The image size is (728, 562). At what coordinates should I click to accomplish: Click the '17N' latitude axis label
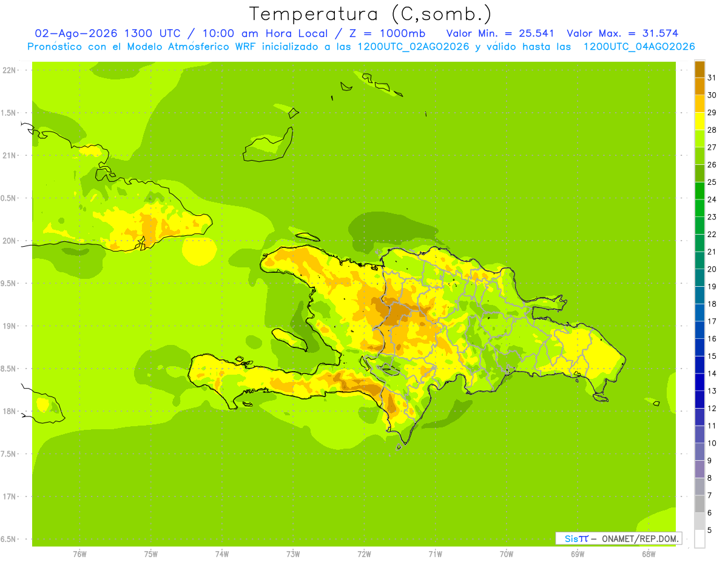pos(9,497)
